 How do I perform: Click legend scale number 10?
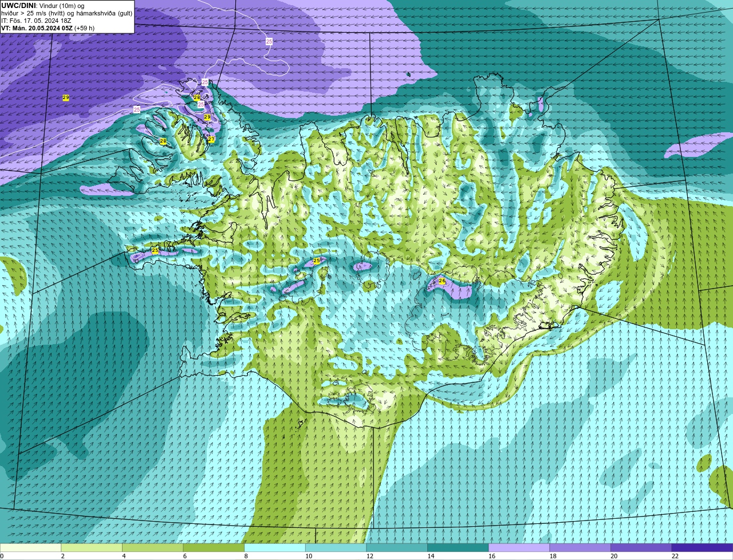[309, 556]
